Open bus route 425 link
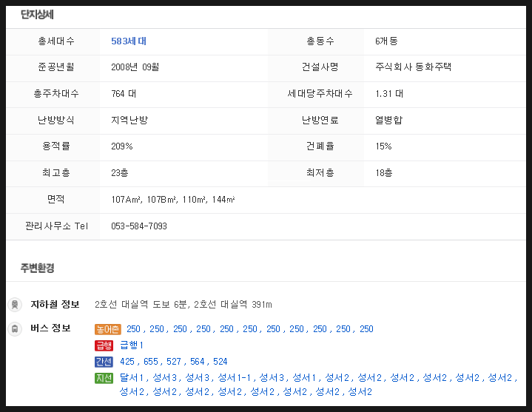 pos(127,362)
